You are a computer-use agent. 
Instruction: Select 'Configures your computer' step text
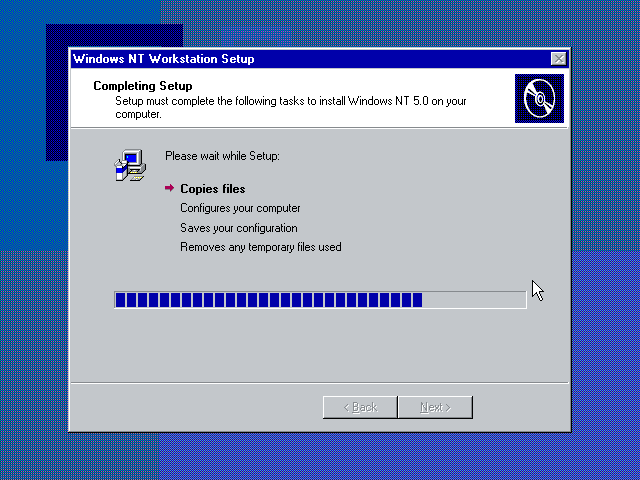(x=240, y=208)
